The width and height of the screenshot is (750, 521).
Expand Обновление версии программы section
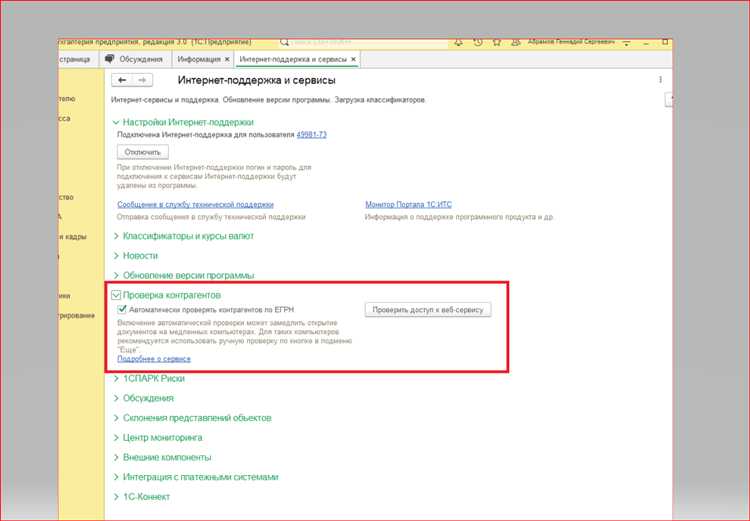coord(117,275)
